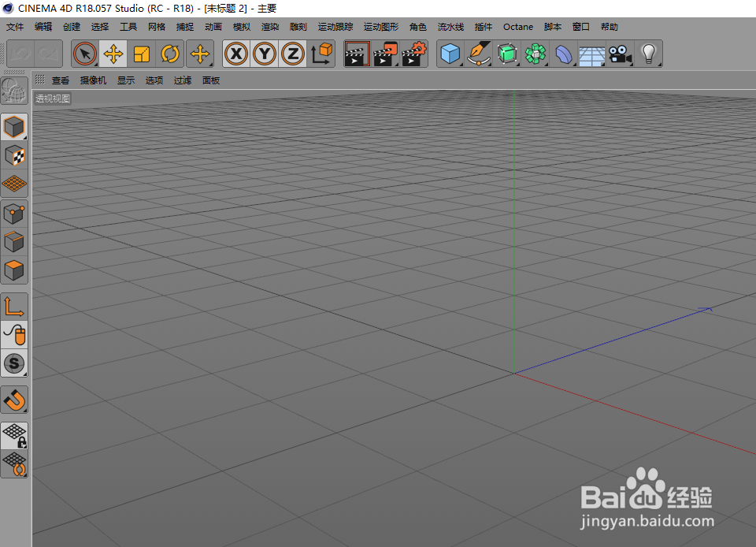Open Render Settings gear clapperboard
The width and height of the screenshot is (756, 547).
point(413,54)
